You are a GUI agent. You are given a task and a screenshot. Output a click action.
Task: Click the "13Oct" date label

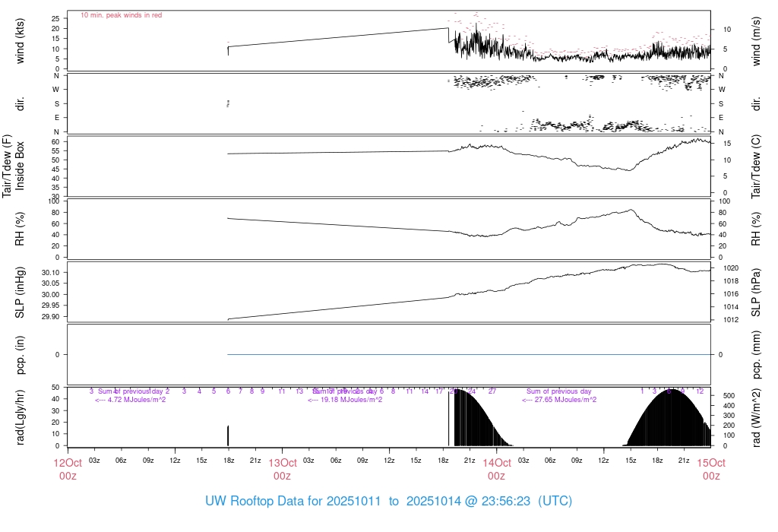tap(283, 463)
